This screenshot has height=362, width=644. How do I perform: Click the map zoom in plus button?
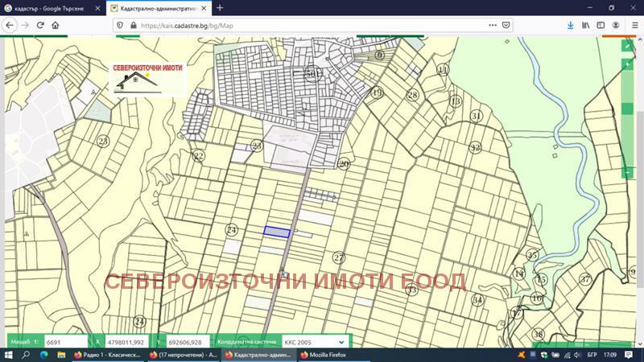pos(627,64)
